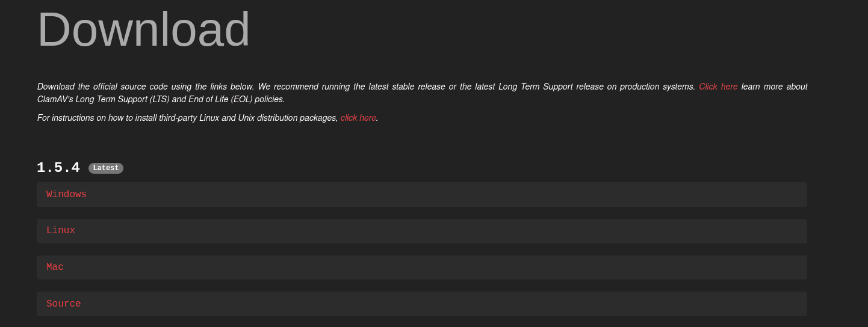Select the red Source label text
Image resolution: width=868 pixels, height=327 pixels.
63,304
